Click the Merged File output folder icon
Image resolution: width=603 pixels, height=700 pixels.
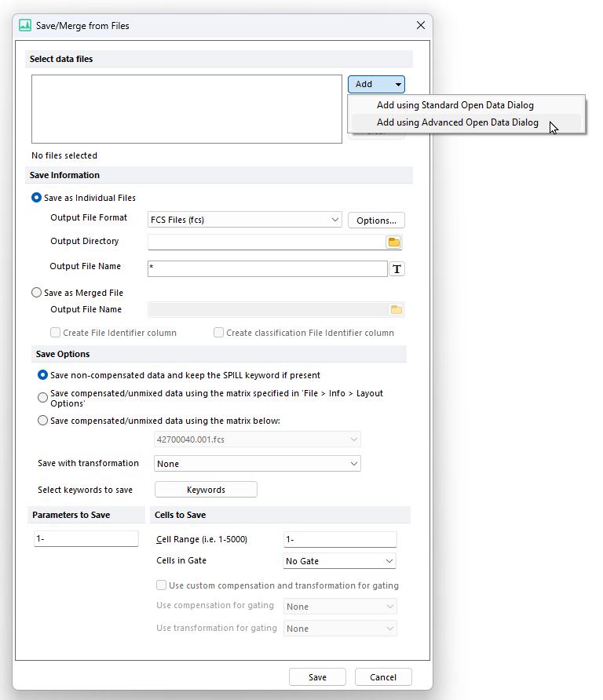point(397,309)
